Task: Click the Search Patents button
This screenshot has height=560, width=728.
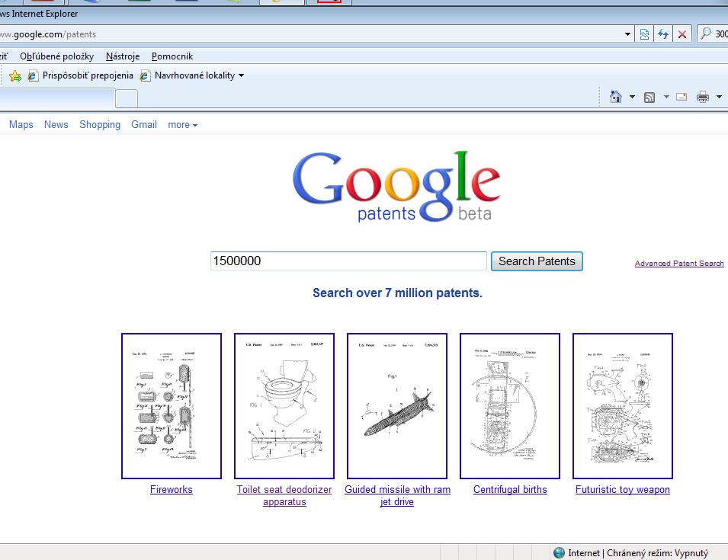Action: point(537,261)
